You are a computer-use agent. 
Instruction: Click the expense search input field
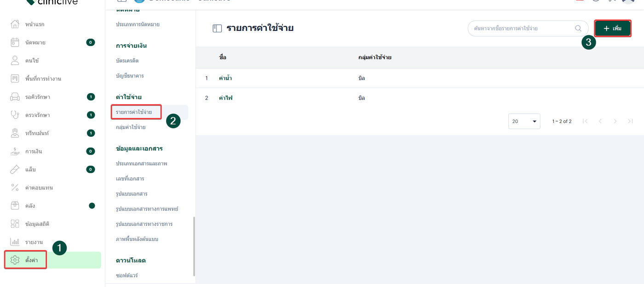pyautogui.click(x=522, y=28)
